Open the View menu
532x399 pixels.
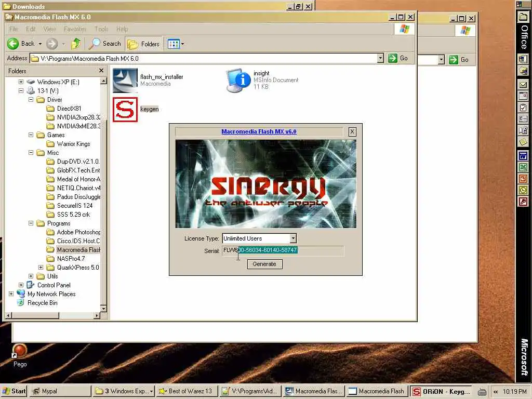pos(49,29)
